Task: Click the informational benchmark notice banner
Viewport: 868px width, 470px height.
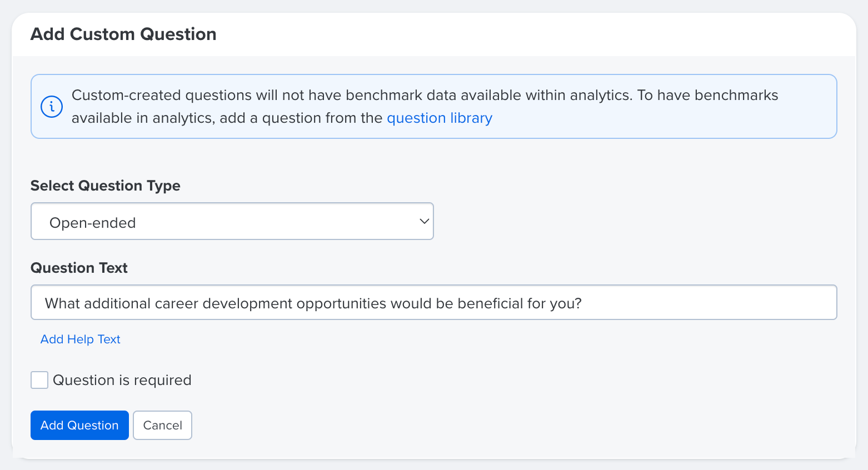Action: [433, 106]
